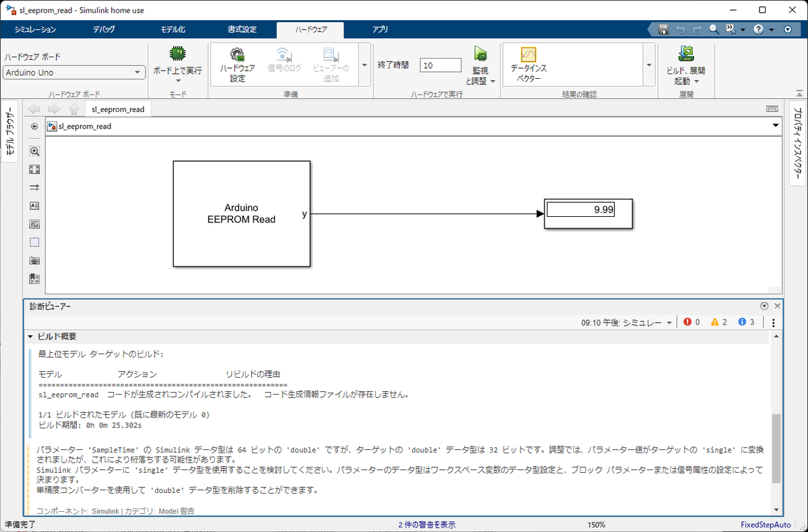The image size is (808, 532).
Task: Expand the mode dropdown under ボード上で実行
Action: (x=177, y=81)
